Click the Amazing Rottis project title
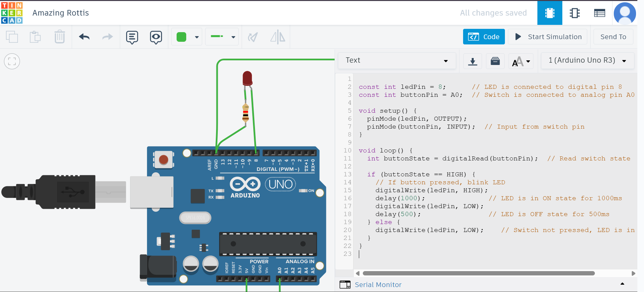This screenshot has height=292, width=644. [x=61, y=13]
